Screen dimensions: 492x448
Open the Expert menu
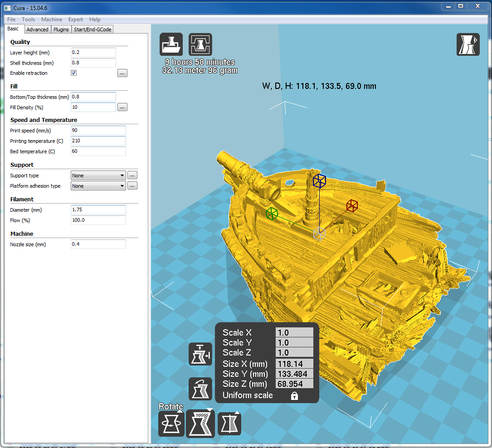(x=76, y=19)
